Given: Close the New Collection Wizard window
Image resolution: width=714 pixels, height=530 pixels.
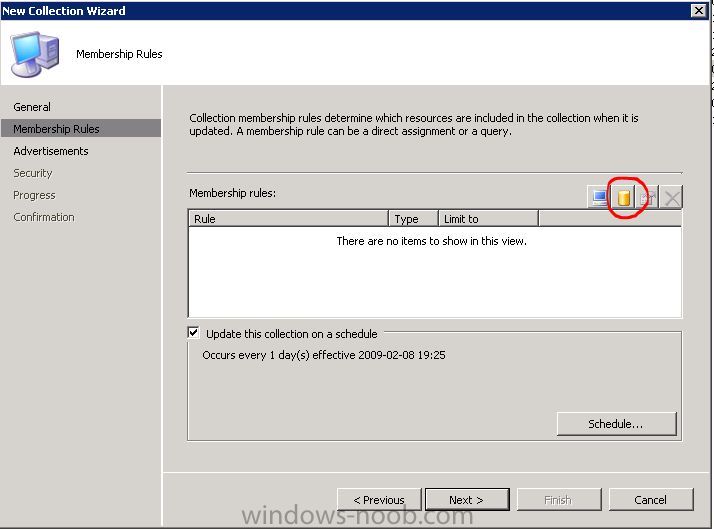Looking at the screenshot, I should click(x=699, y=10).
